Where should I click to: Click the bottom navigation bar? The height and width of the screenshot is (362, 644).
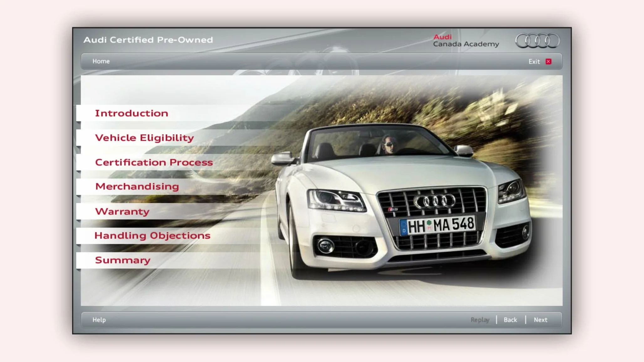click(313, 320)
